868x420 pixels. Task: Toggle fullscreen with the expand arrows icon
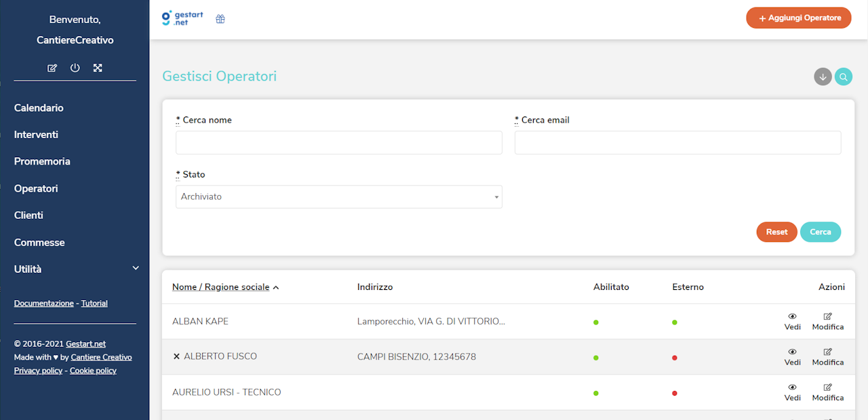(98, 68)
